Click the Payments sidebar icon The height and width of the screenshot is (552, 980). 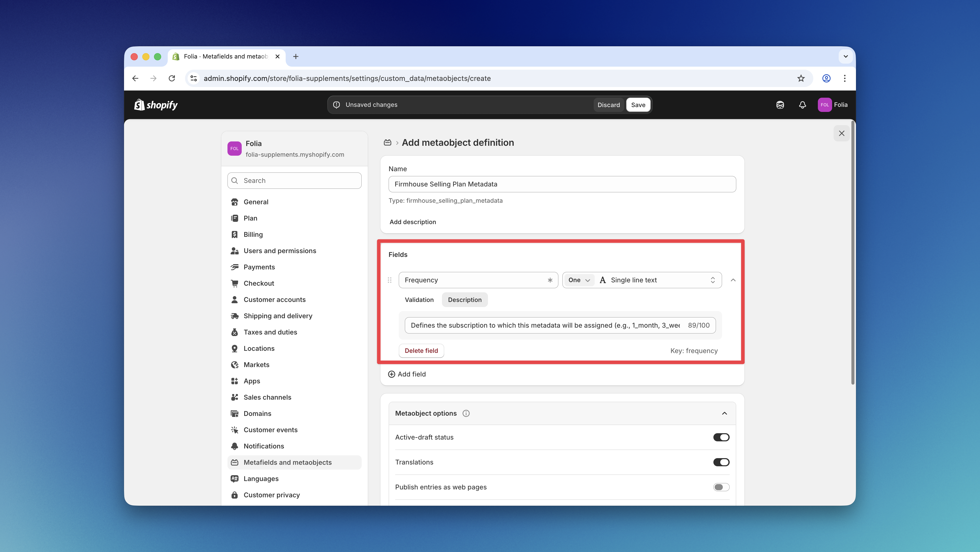[234, 267]
